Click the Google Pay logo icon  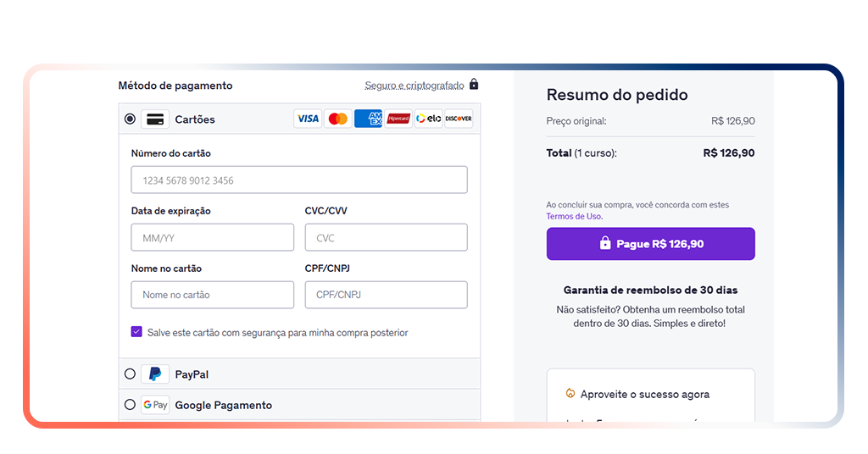point(155,405)
